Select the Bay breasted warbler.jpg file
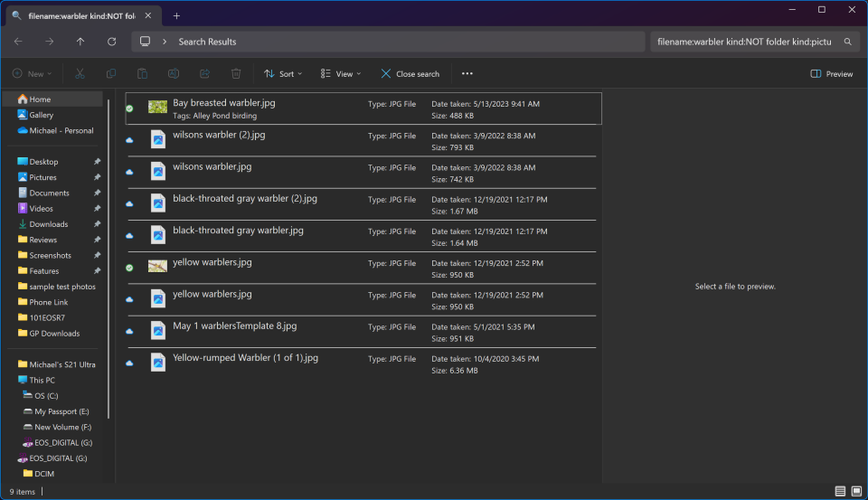Image resolution: width=868 pixels, height=500 pixels. tap(224, 103)
